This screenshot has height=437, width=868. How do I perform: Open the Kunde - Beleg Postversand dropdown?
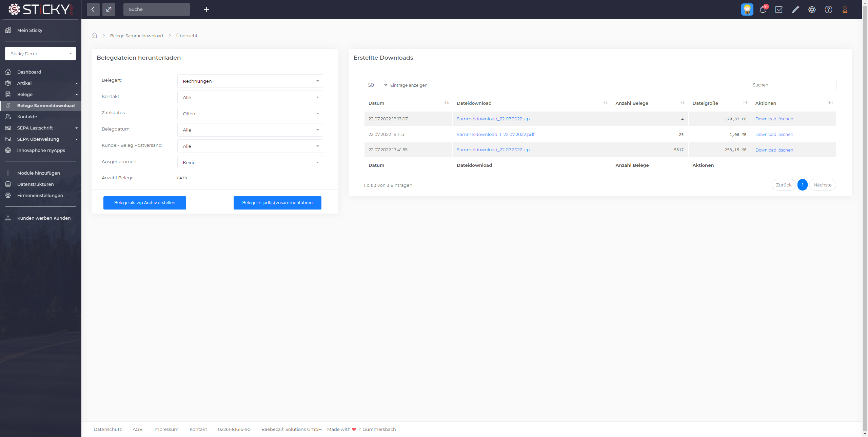pyautogui.click(x=250, y=146)
